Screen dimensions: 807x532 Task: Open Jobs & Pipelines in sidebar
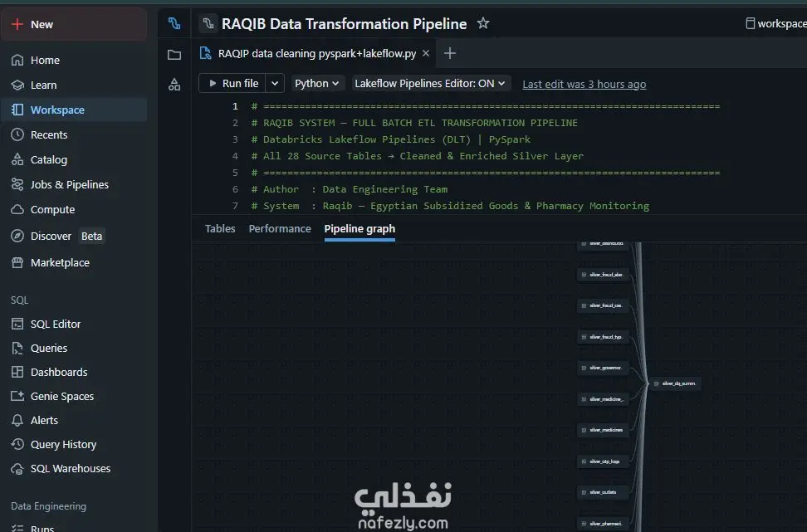(74, 184)
